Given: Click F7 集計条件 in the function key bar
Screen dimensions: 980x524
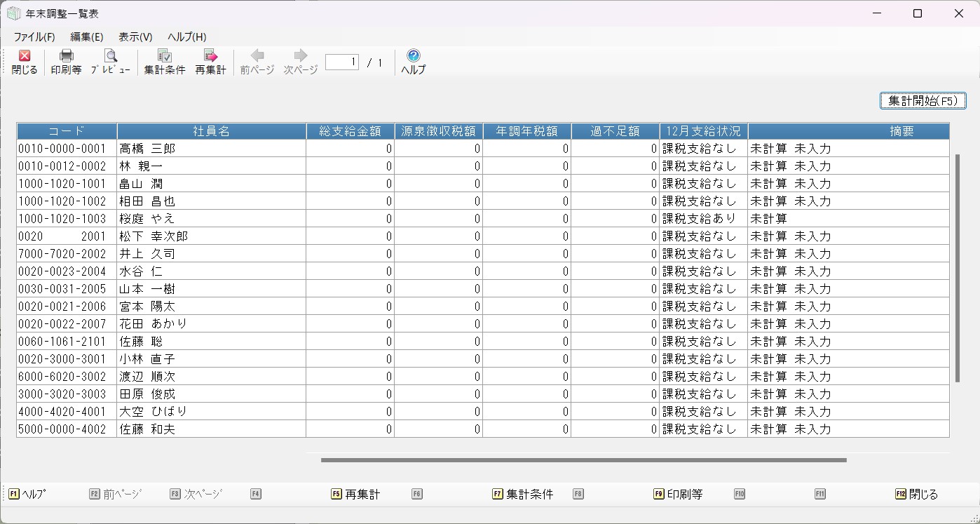Looking at the screenshot, I should point(523,495).
